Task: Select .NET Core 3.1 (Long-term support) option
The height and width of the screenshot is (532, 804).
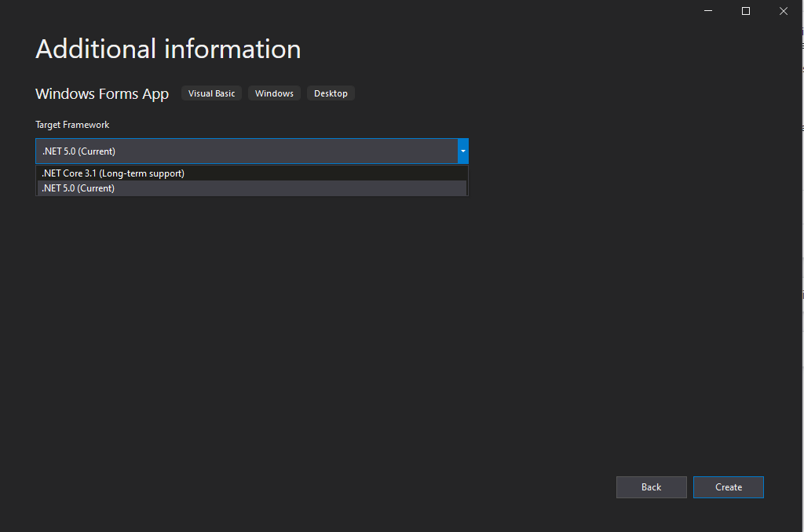Action: pos(252,173)
